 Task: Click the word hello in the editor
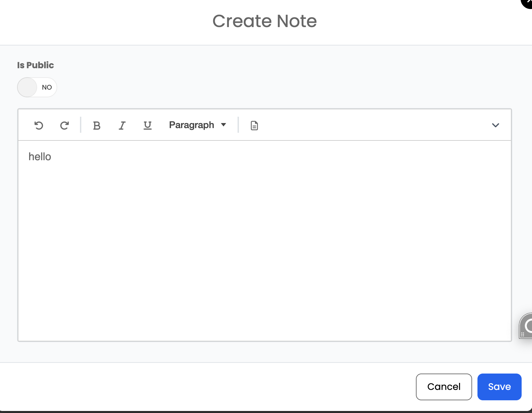40,157
